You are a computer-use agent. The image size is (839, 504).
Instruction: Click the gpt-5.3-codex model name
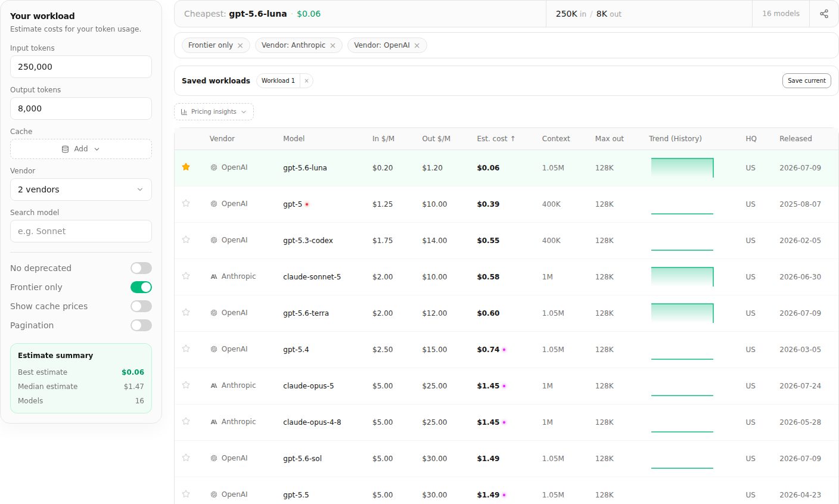tap(308, 241)
